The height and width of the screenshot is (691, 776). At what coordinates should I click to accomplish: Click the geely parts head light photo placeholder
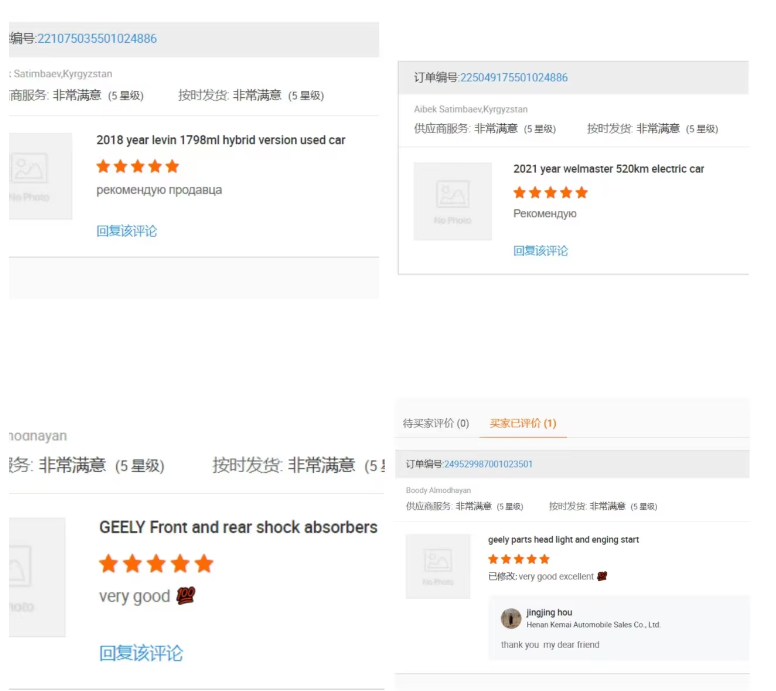438,566
